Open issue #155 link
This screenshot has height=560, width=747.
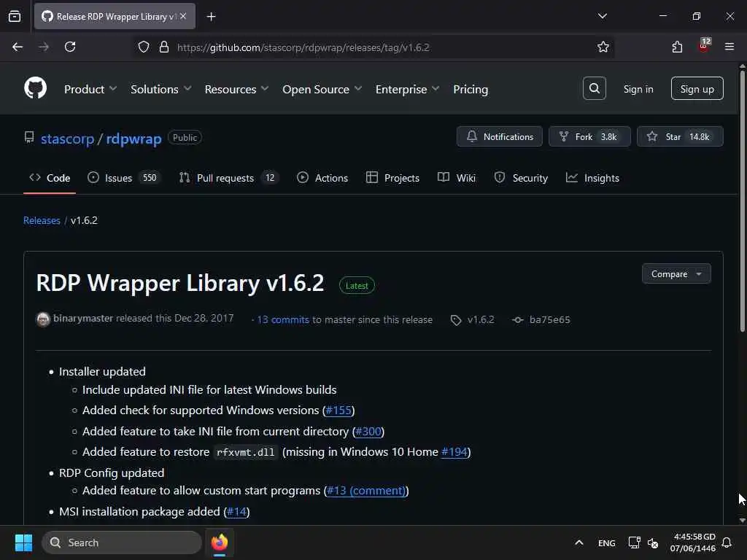338,410
